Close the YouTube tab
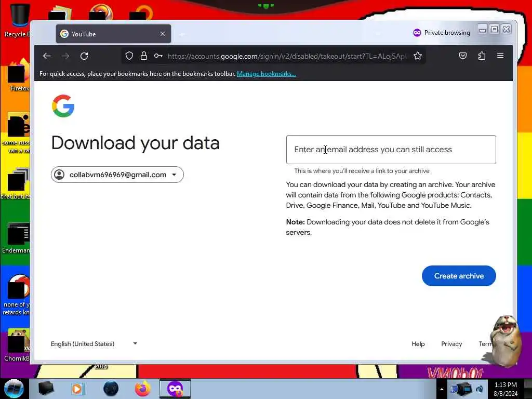532x399 pixels. click(x=163, y=34)
